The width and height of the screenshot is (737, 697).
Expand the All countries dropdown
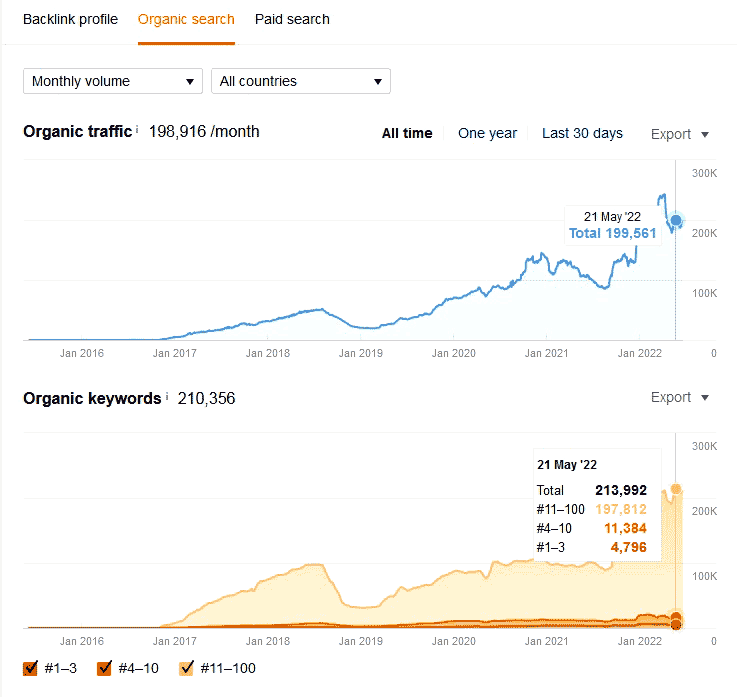pyautogui.click(x=300, y=81)
